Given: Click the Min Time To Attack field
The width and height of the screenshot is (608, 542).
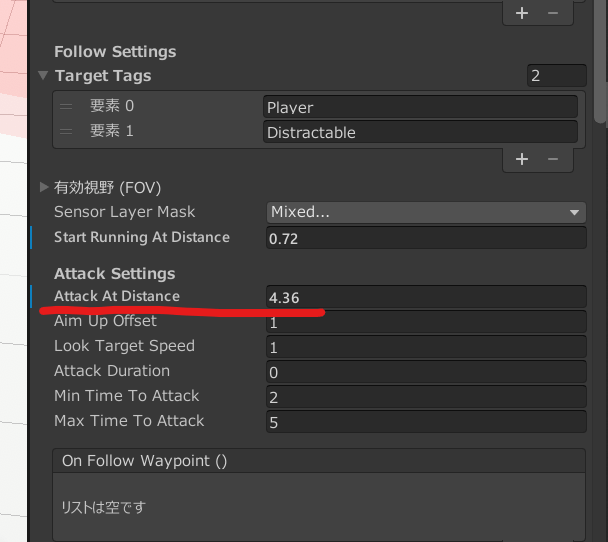Looking at the screenshot, I should (426, 397).
